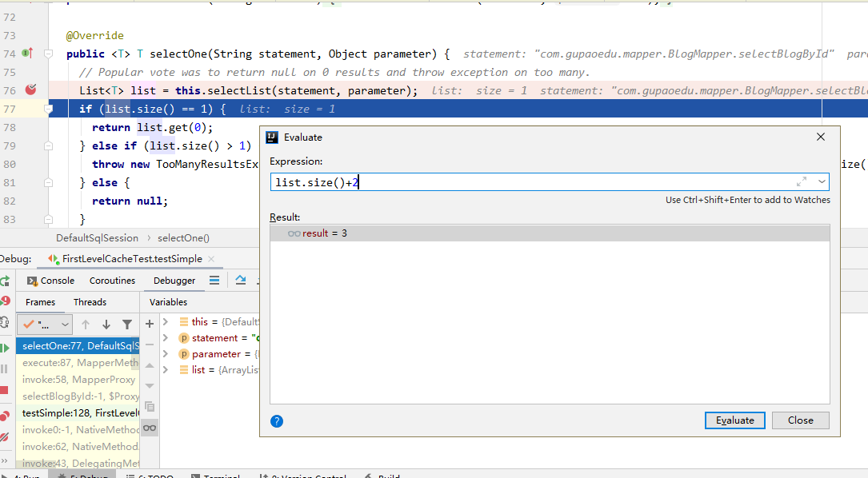The height and width of the screenshot is (478, 868).
Task: Open View Breakpoints double red dots icon
Action: coord(5,416)
